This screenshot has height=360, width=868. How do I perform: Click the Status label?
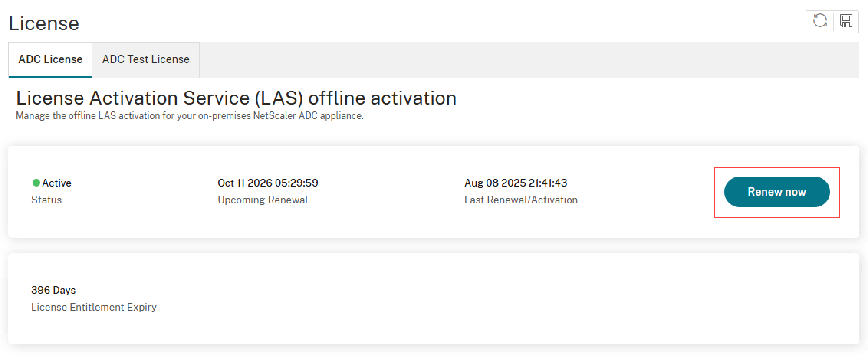tap(46, 200)
